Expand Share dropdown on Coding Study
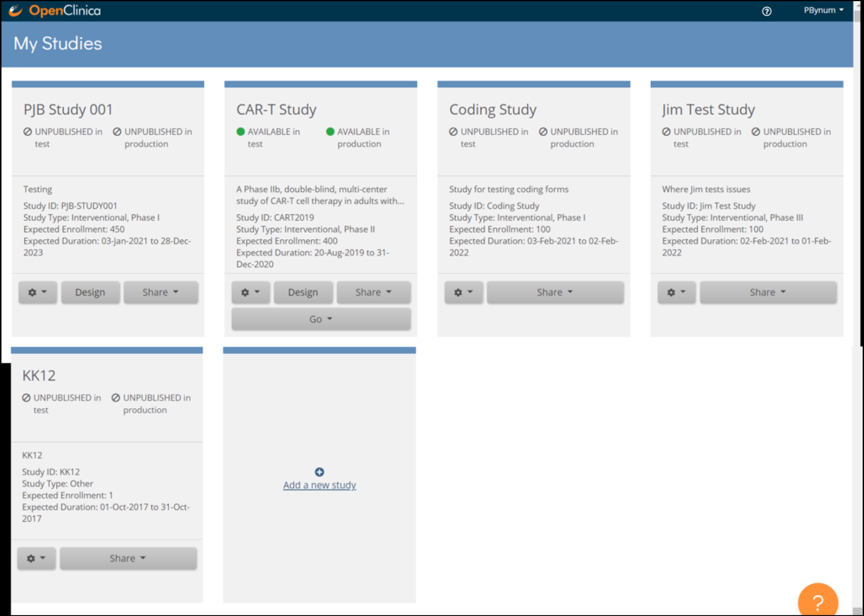864x616 pixels. (x=555, y=292)
